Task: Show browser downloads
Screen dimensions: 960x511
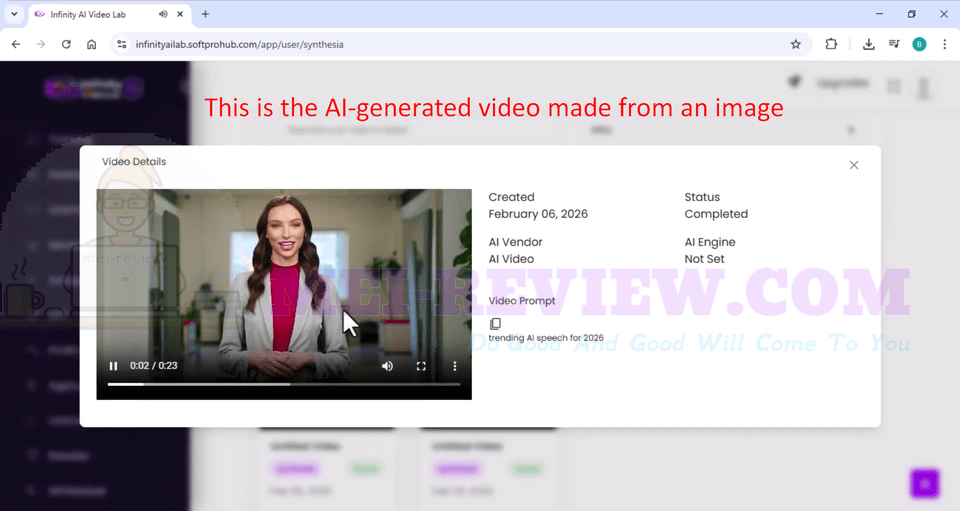Action: pyautogui.click(x=868, y=44)
